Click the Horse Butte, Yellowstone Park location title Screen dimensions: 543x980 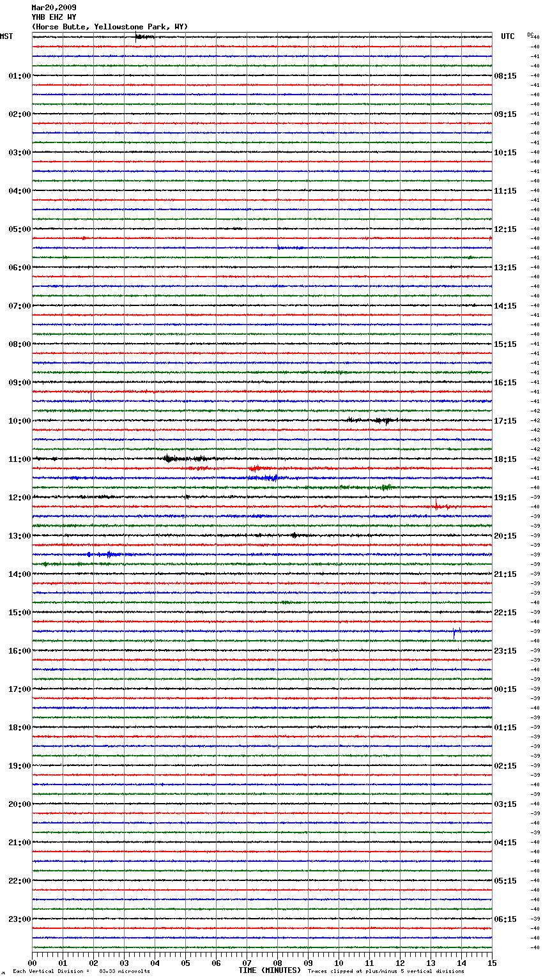(x=110, y=27)
